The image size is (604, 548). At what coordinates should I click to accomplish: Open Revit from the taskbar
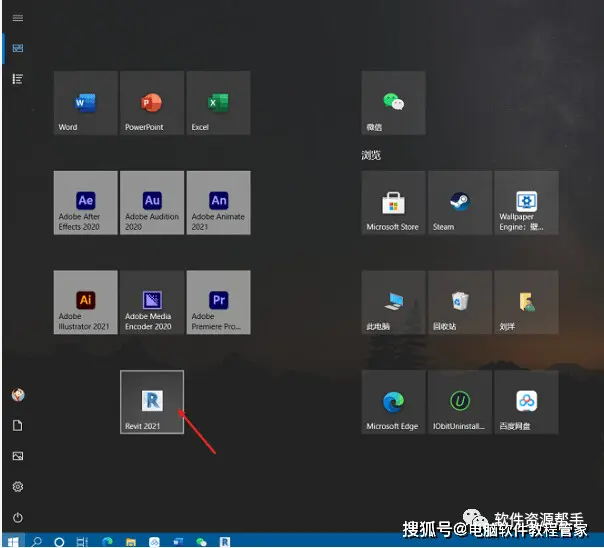225,542
